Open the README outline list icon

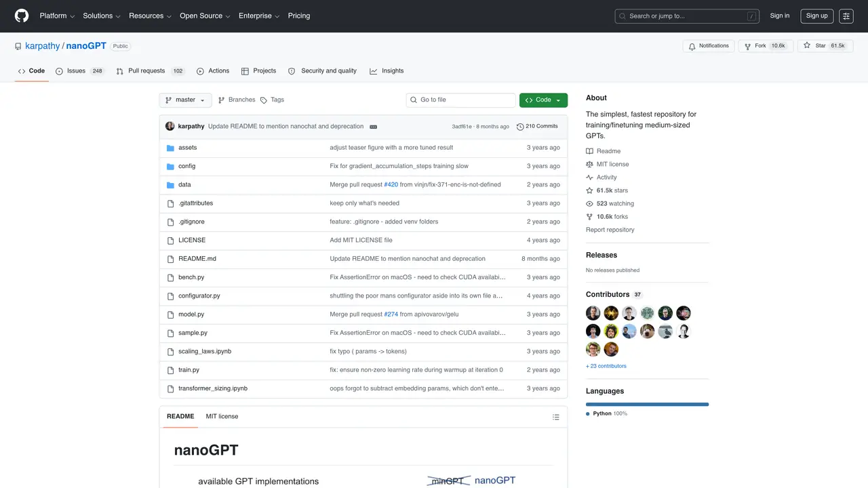(x=556, y=417)
